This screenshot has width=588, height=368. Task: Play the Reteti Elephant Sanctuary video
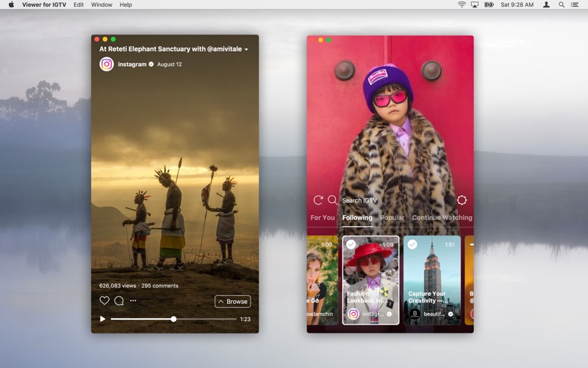point(102,319)
